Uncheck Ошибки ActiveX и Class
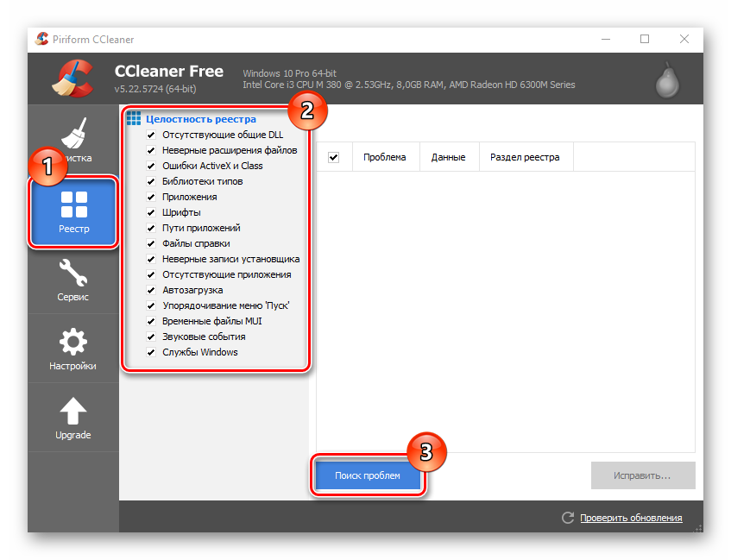731x560 pixels. tap(151, 166)
